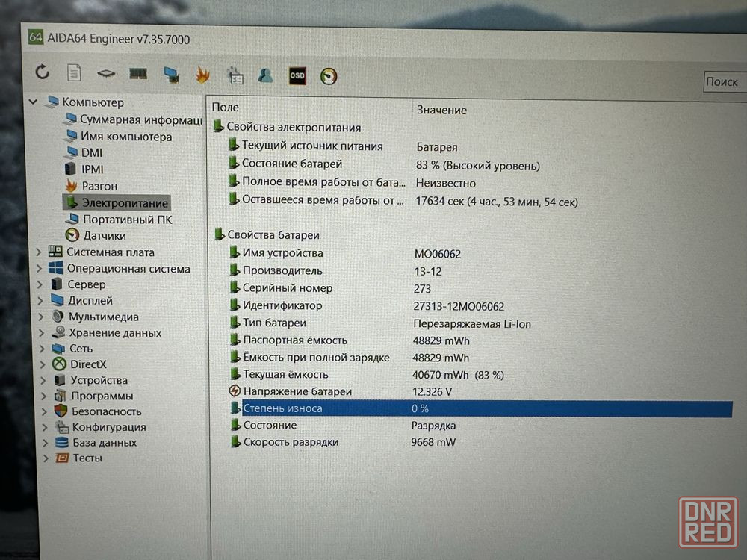Select the Тесты tree item
Screen dimensions: 747x560
click(x=78, y=458)
